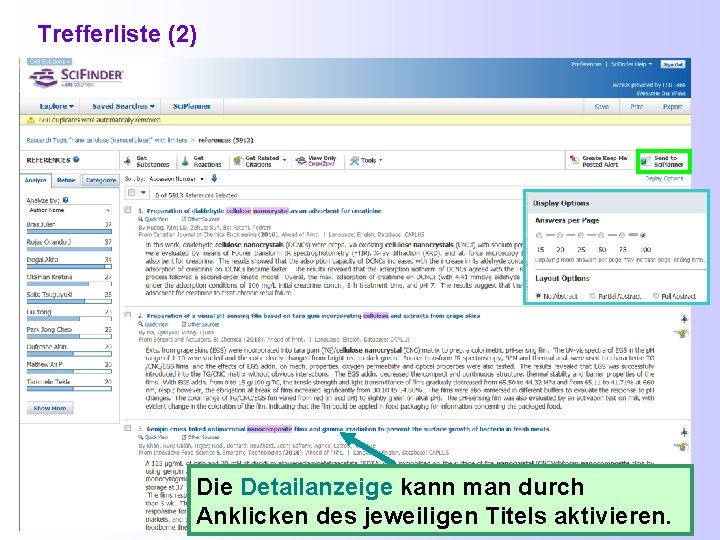Switch to the Analyze tab
This screenshot has width=720, height=540.
(x=35, y=180)
